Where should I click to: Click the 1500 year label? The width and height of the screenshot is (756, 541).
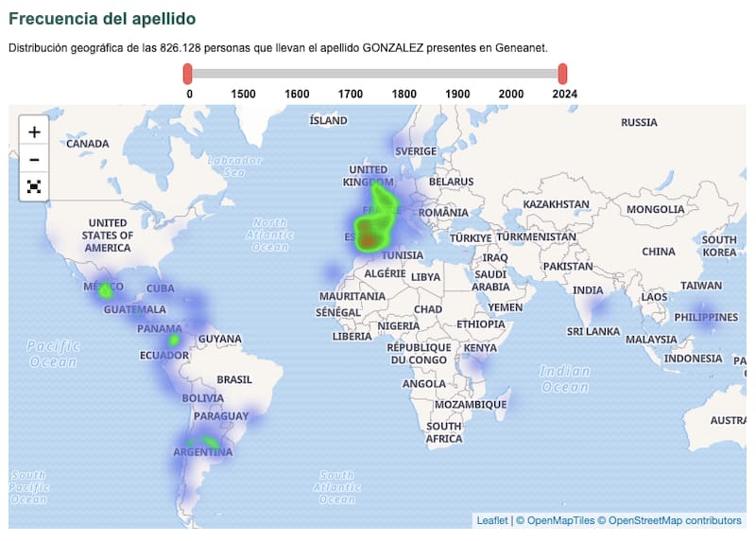(x=243, y=94)
